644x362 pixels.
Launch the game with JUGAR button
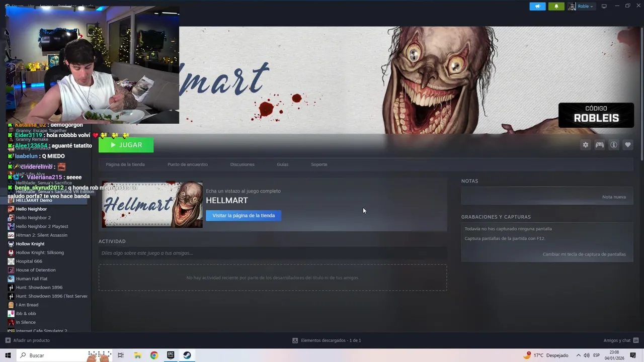click(x=126, y=145)
